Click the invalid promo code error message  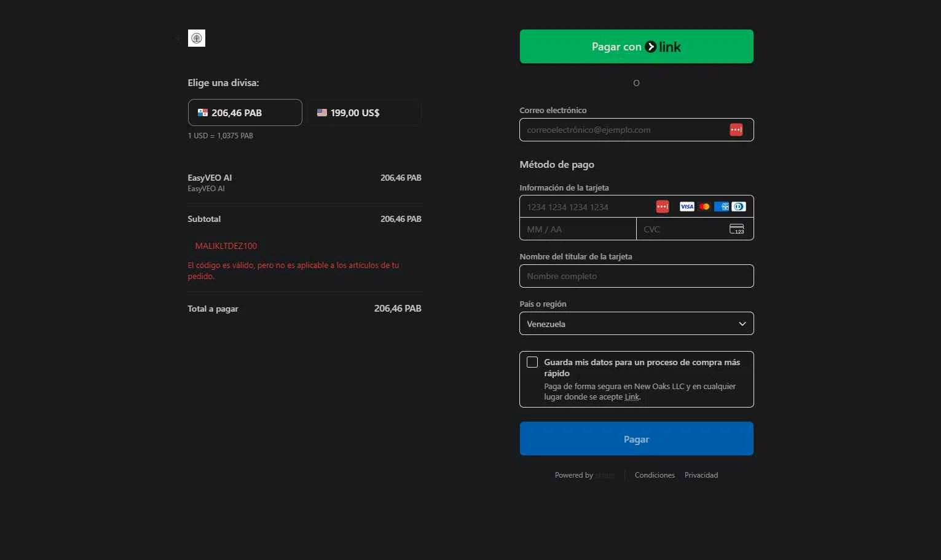pos(293,270)
